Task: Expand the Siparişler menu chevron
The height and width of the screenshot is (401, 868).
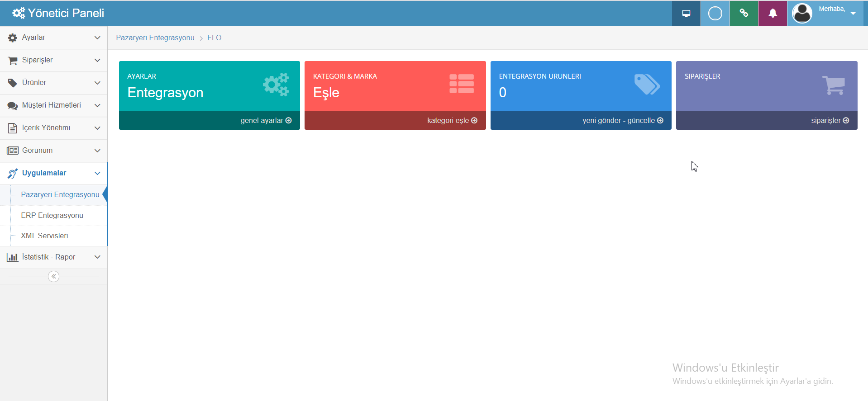Action: 97,60
